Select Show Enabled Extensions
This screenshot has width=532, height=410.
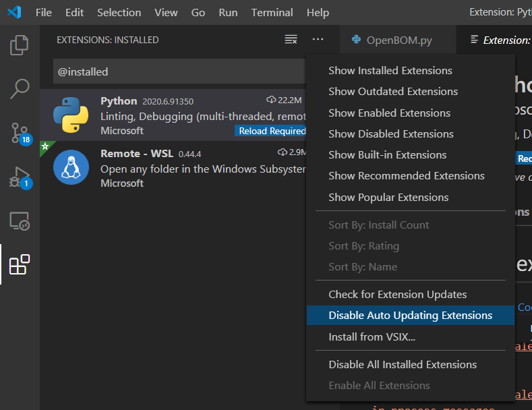pyautogui.click(x=411, y=113)
